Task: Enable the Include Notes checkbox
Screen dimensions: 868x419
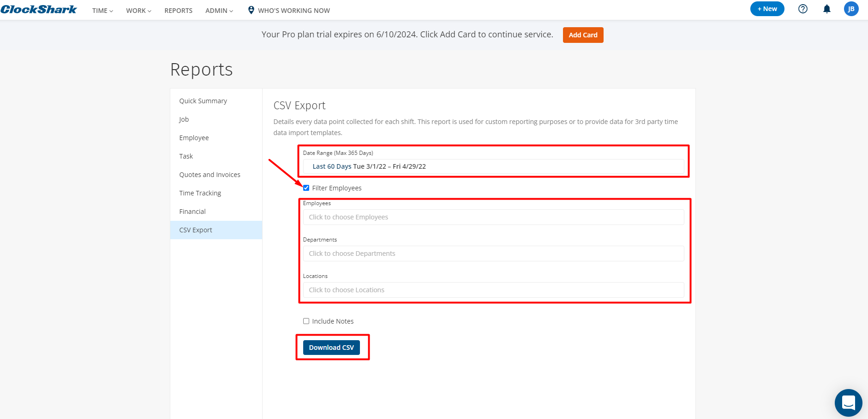Action: [x=306, y=321]
